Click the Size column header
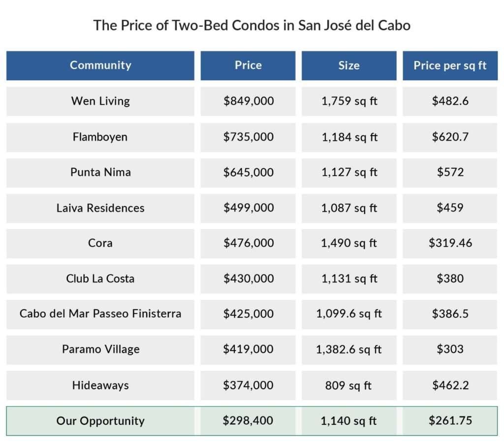The height and width of the screenshot is (442, 504). [x=349, y=65]
